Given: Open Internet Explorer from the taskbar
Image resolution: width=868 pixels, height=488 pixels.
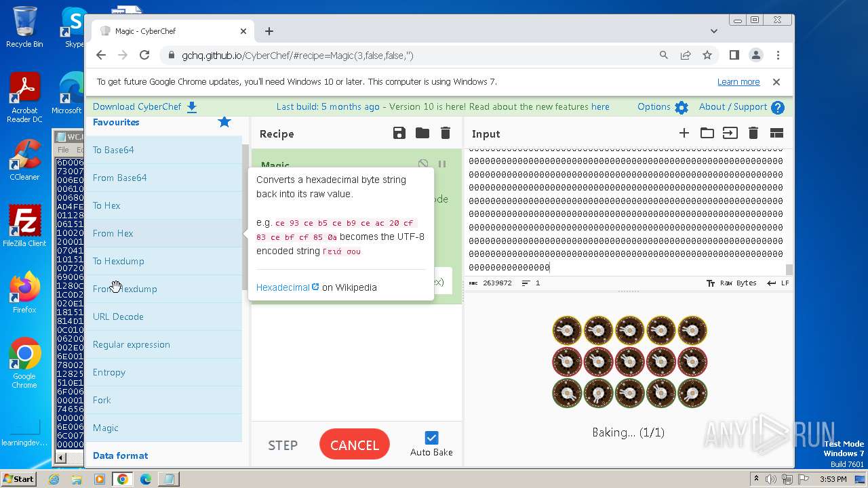Looking at the screenshot, I should [x=54, y=479].
